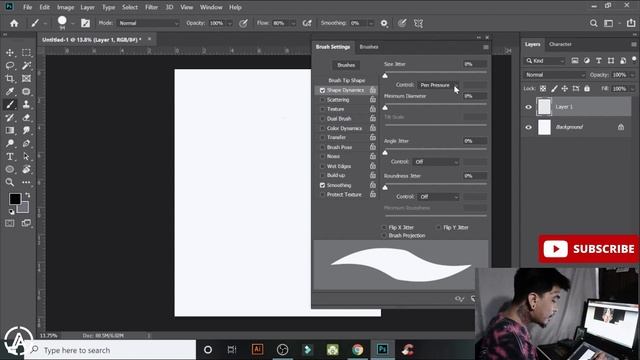Select the Brush tool in toolbar
The width and height of the screenshot is (640, 360).
[10, 104]
